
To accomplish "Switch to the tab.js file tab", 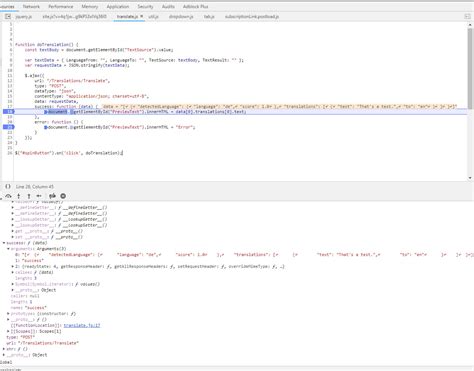I will point(209,16).
